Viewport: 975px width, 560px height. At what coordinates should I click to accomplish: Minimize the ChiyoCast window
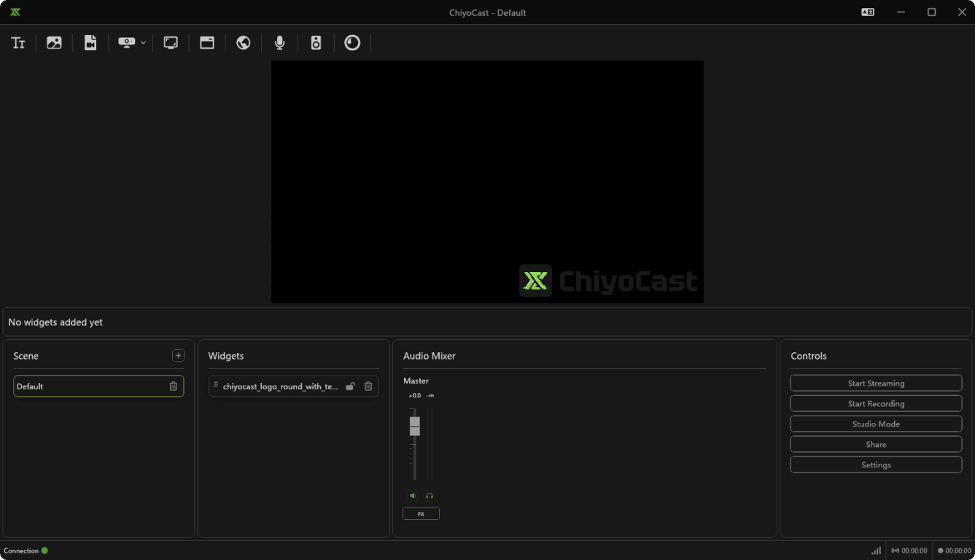(902, 12)
